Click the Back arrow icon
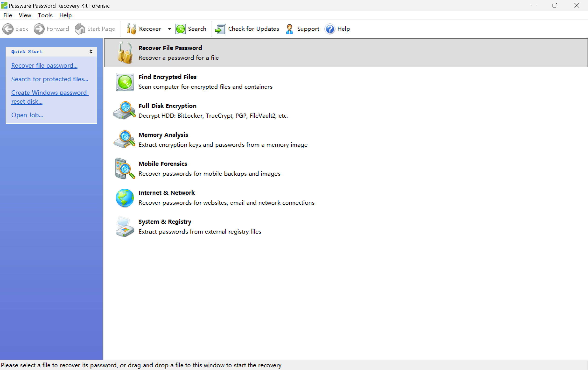The image size is (588, 370). click(8, 29)
